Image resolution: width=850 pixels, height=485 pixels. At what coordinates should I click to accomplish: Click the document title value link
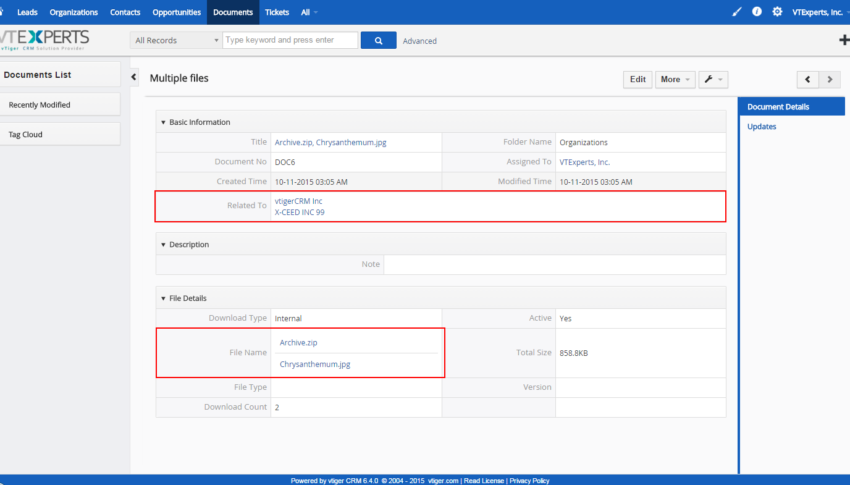330,143
